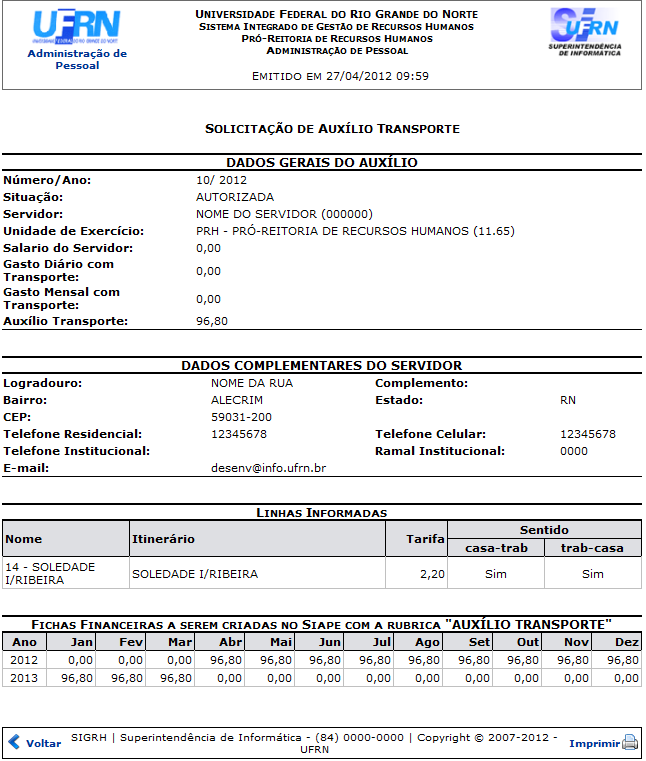This screenshot has width=646, height=761.
Task: Click the Tarifa column header
Action: point(425,539)
